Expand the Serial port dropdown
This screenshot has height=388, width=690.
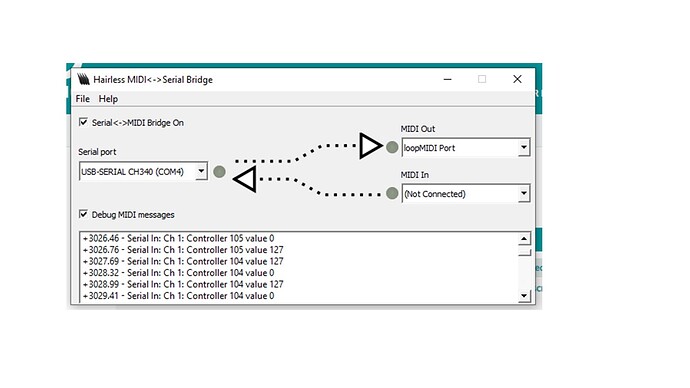201,171
